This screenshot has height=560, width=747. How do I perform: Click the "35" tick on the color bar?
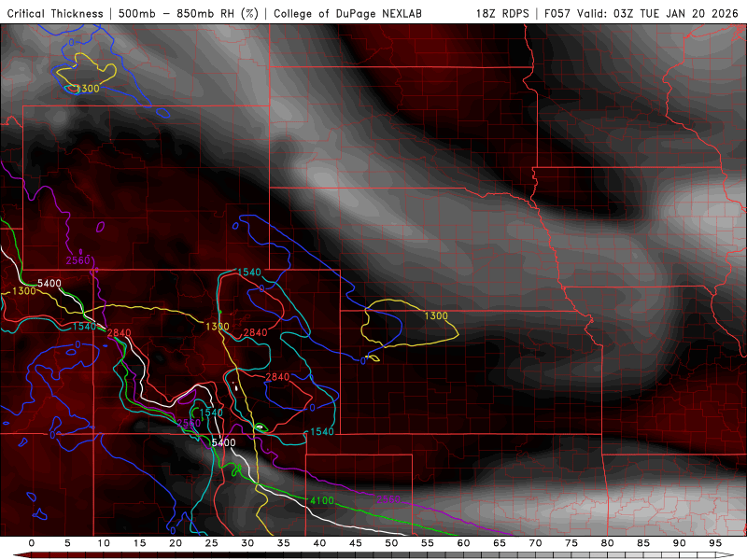pyautogui.click(x=284, y=543)
